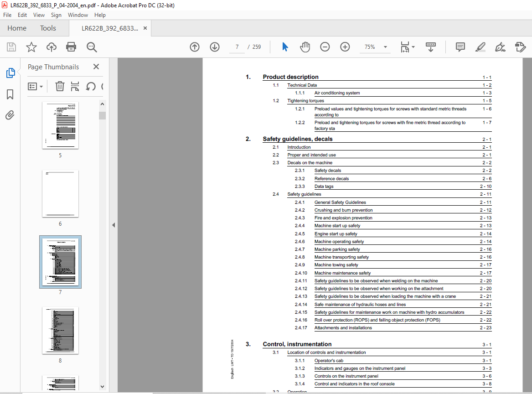Open the Edit menu
532x394 pixels.
coord(22,15)
